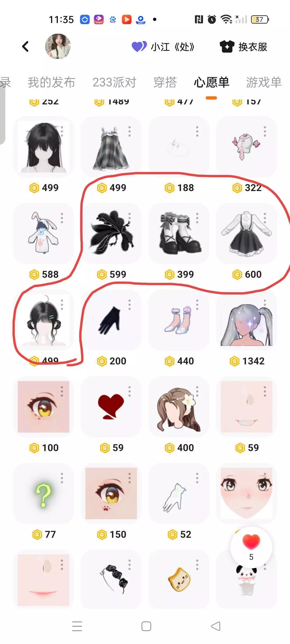The height and width of the screenshot is (644, 290).
Task: Select black boots item priced 399
Action: (179, 233)
